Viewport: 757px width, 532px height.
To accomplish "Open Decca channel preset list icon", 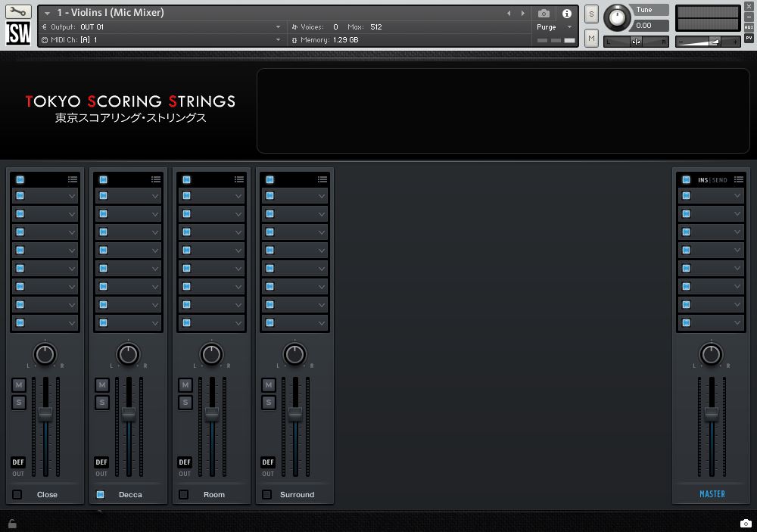I will coord(155,179).
